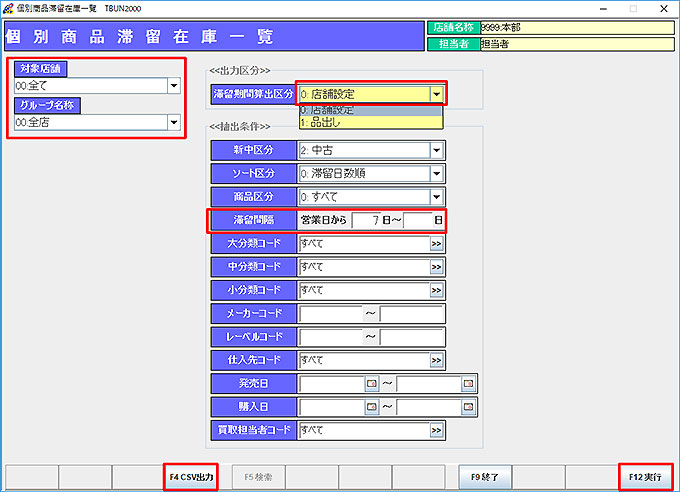Open 買取担当者コード lookup button
Viewport: 680px width, 492px height.
pos(436,430)
